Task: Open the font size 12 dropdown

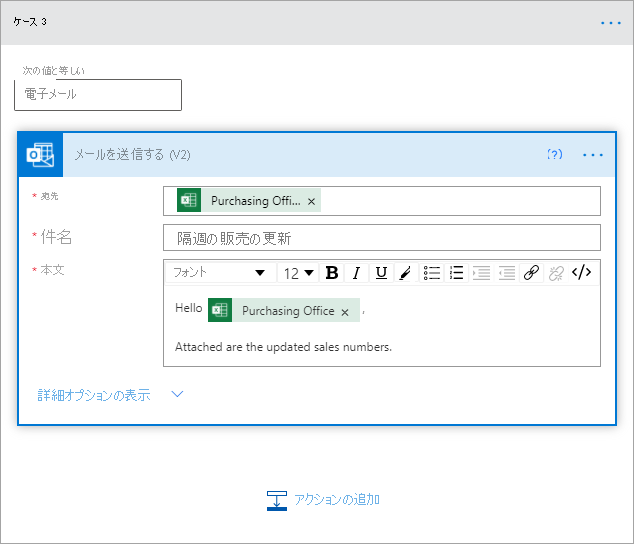Action: pos(298,273)
